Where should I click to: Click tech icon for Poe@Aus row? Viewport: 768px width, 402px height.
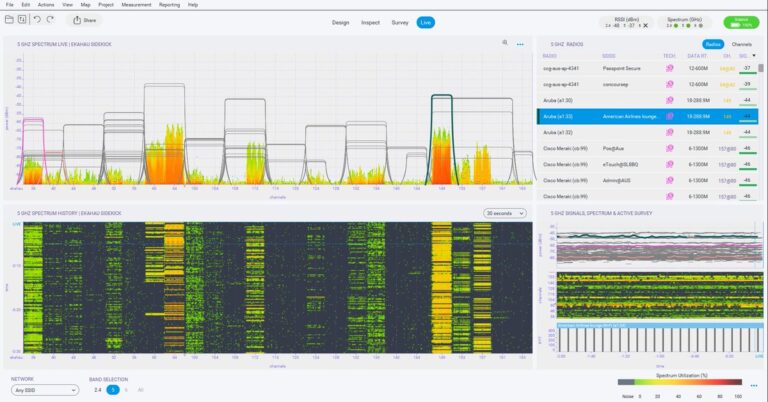pos(669,148)
